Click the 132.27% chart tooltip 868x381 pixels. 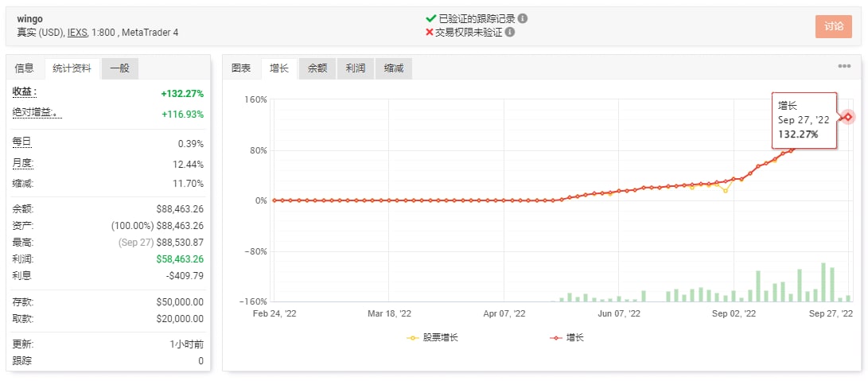[x=804, y=120]
